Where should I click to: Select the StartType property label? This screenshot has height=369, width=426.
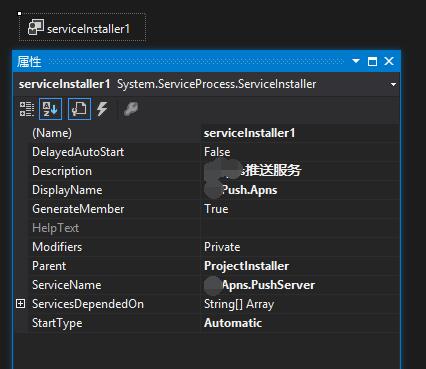pos(57,323)
